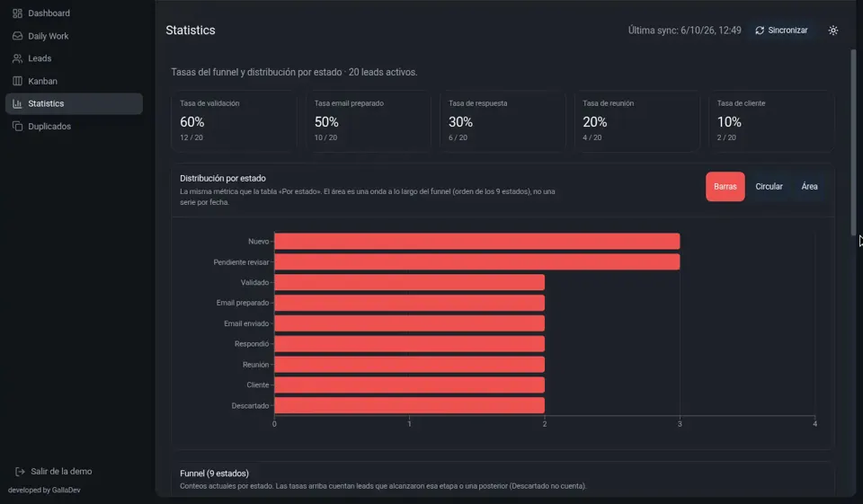The width and height of the screenshot is (863, 504).
Task: Open the Dashboard menu item
Action: 49,13
